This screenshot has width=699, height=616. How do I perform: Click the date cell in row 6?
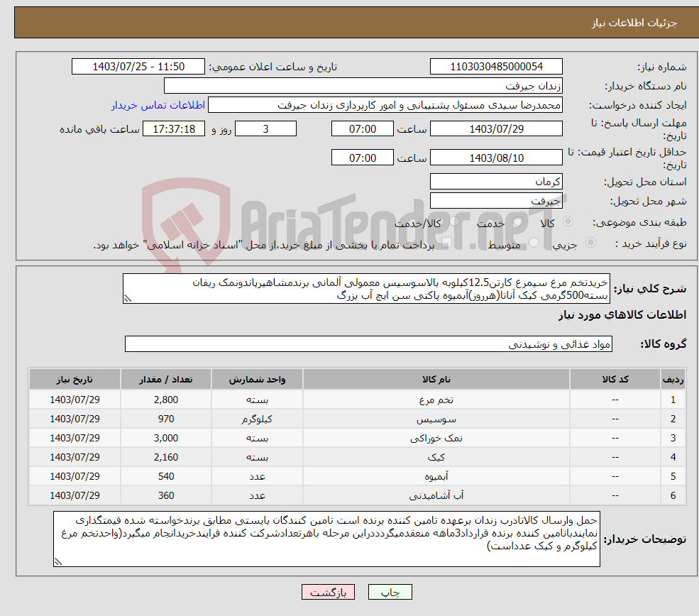pyautogui.click(x=75, y=495)
